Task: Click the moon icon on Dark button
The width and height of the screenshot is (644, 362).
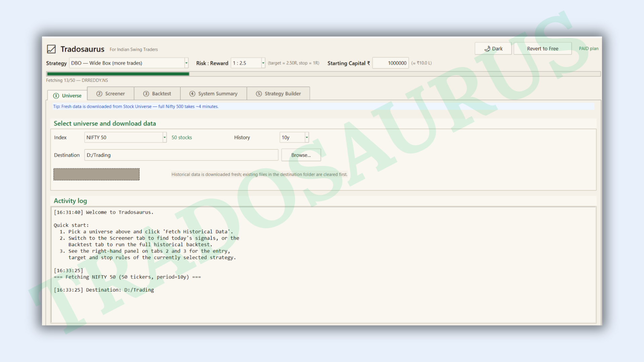Action: click(487, 49)
